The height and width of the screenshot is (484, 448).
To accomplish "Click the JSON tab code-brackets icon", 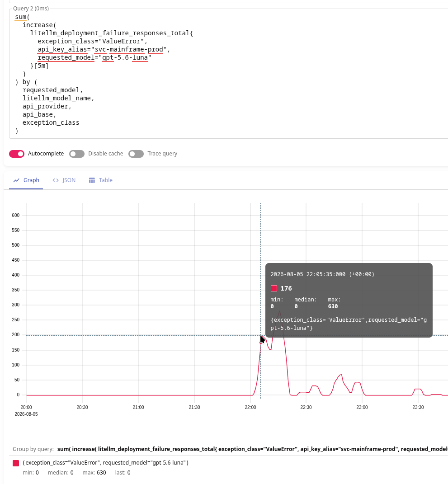I will (56, 180).
